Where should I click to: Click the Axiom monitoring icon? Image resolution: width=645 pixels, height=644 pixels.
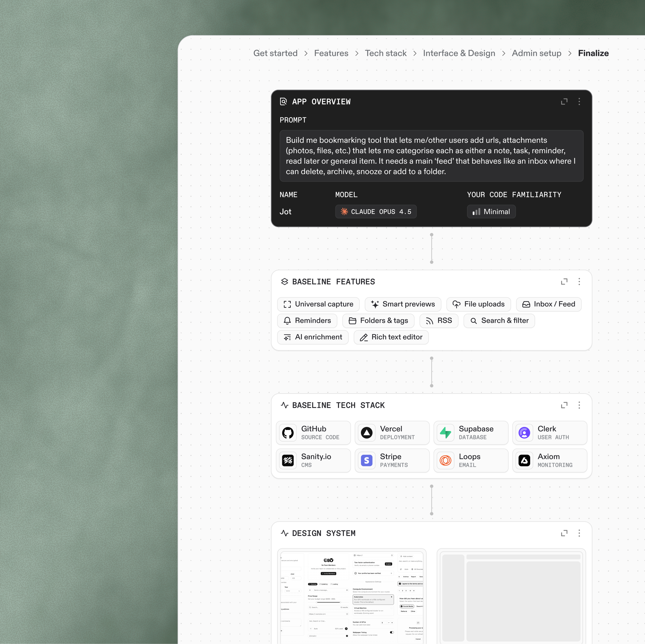coord(524,460)
